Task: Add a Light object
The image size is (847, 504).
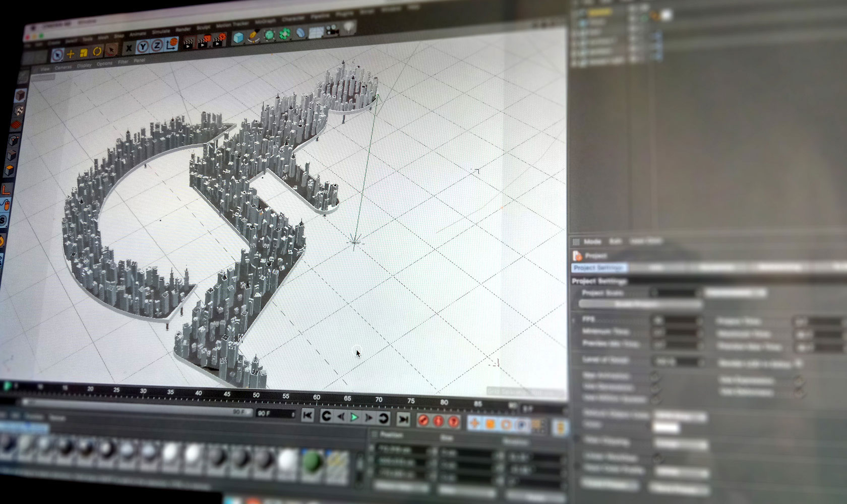Action: click(x=349, y=27)
